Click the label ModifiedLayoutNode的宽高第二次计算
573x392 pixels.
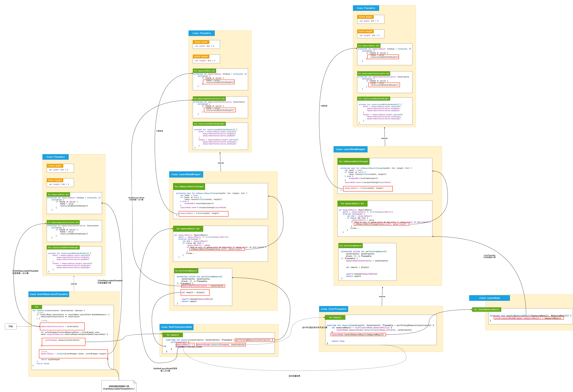(x=165, y=370)
